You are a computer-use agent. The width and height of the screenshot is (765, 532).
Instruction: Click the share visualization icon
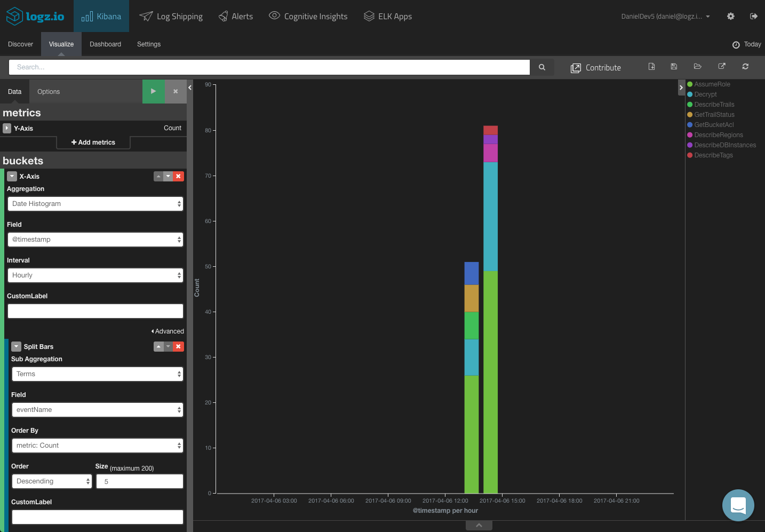coord(722,67)
